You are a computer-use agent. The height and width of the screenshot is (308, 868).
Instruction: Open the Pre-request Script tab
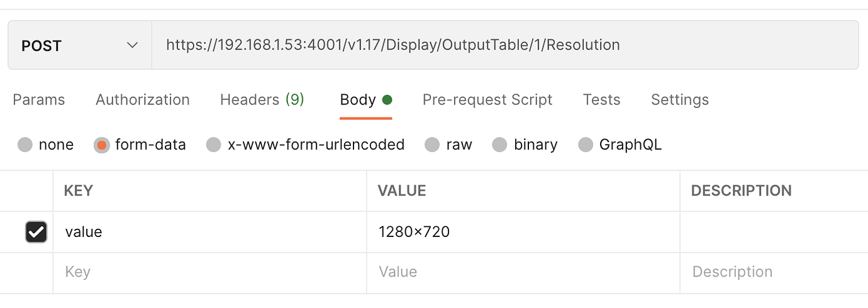487,100
